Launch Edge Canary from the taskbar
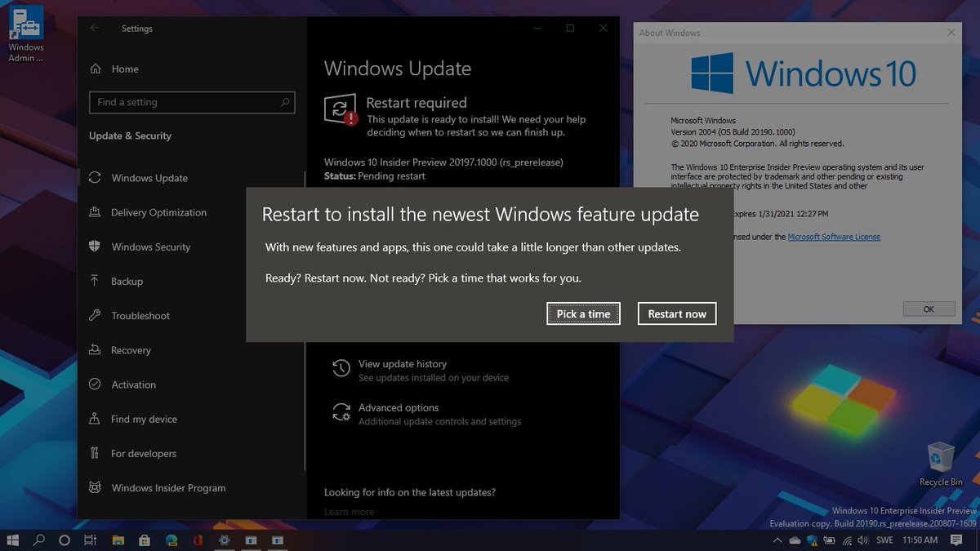The width and height of the screenshot is (980, 551). click(x=171, y=540)
